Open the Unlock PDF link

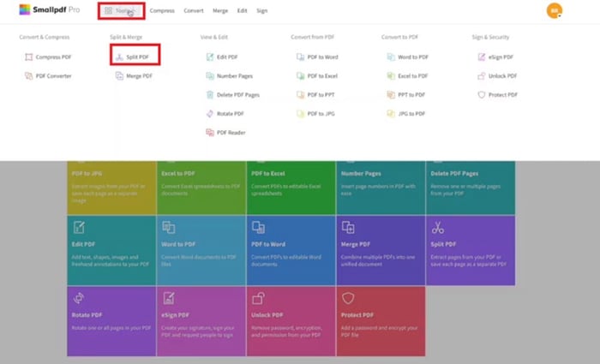coord(502,76)
